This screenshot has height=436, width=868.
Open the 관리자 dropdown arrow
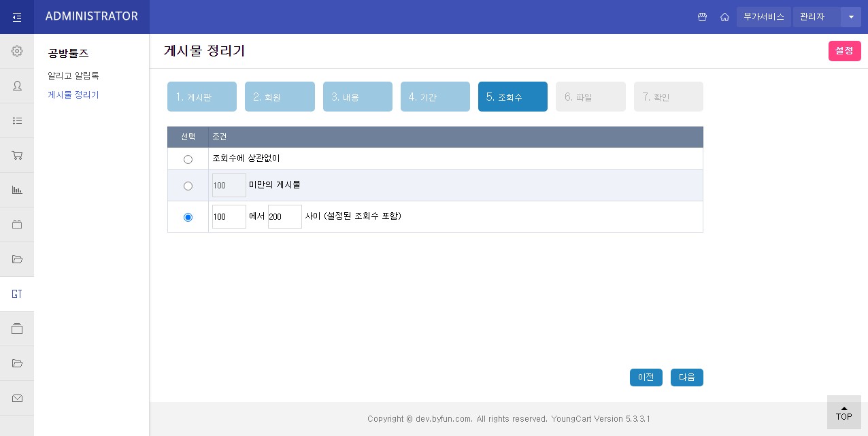851,17
